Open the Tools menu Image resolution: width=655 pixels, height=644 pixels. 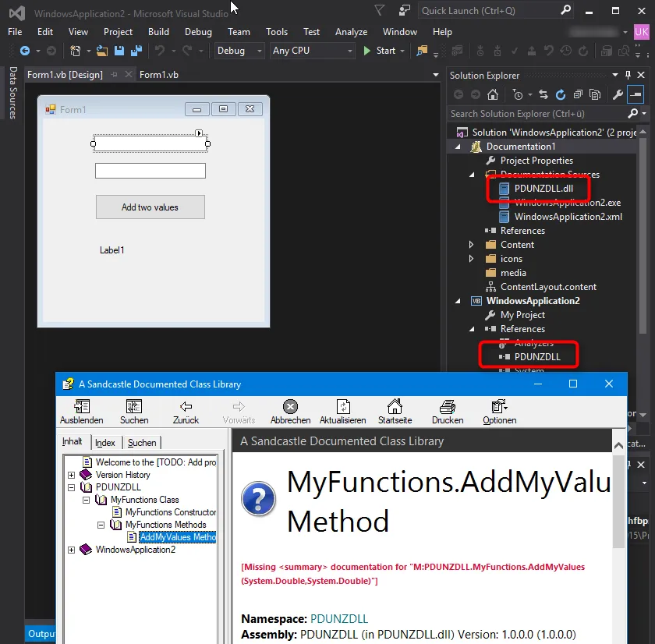point(277,32)
